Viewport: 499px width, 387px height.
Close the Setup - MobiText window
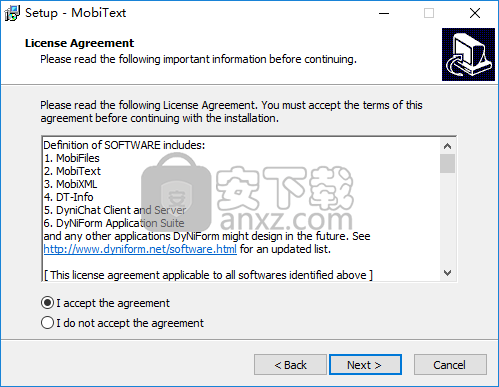click(x=475, y=13)
